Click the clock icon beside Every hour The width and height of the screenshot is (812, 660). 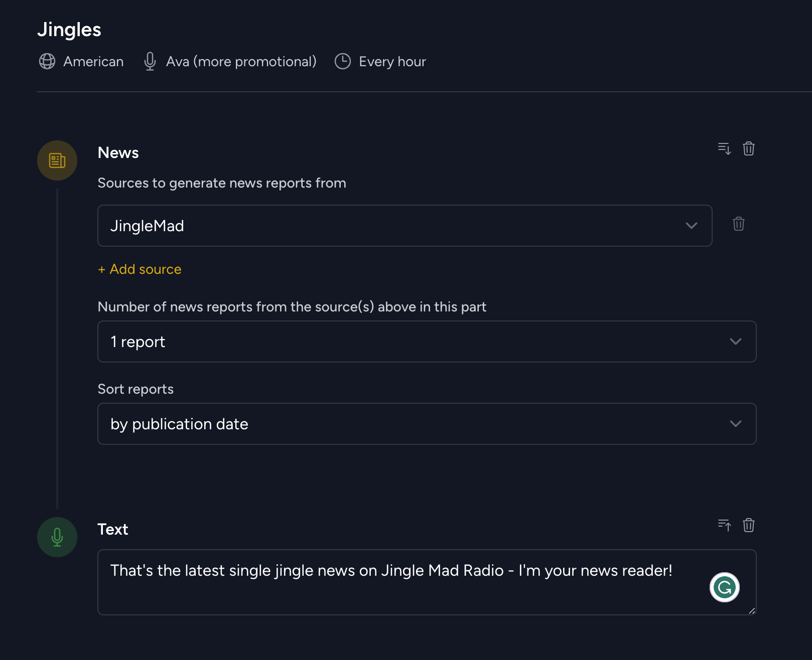[343, 61]
